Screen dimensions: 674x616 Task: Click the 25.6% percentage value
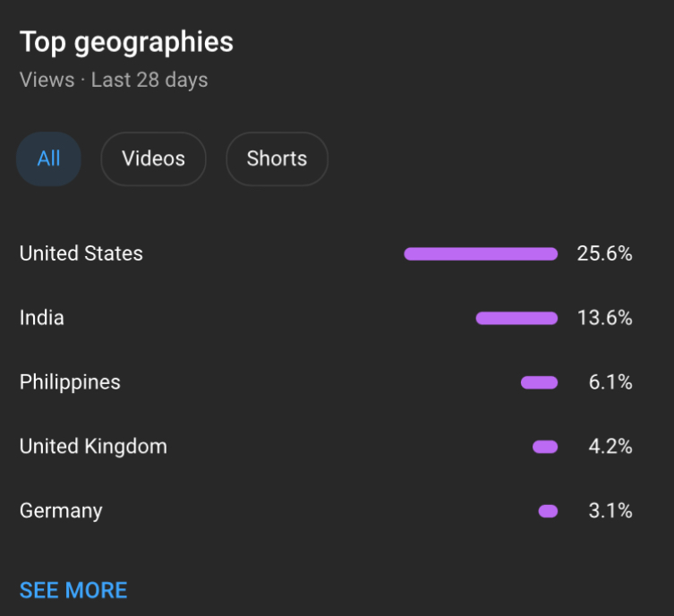[604, 253]
